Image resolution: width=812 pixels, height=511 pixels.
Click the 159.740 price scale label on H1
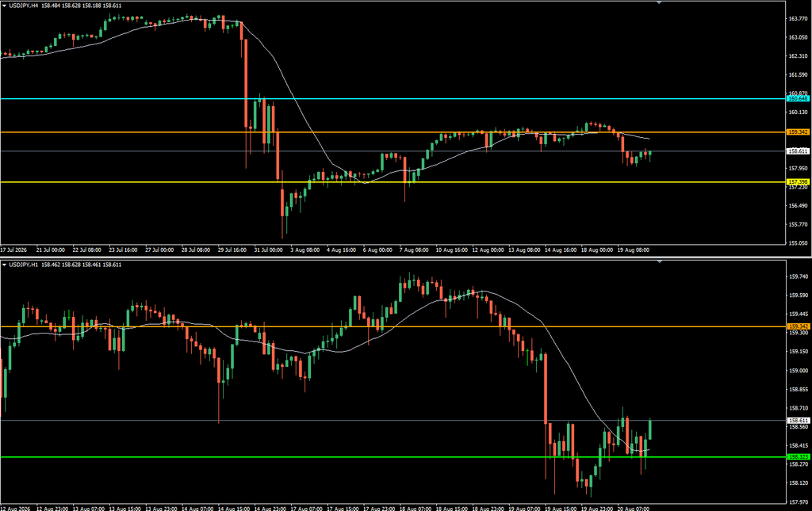click(x=798, y=276)
